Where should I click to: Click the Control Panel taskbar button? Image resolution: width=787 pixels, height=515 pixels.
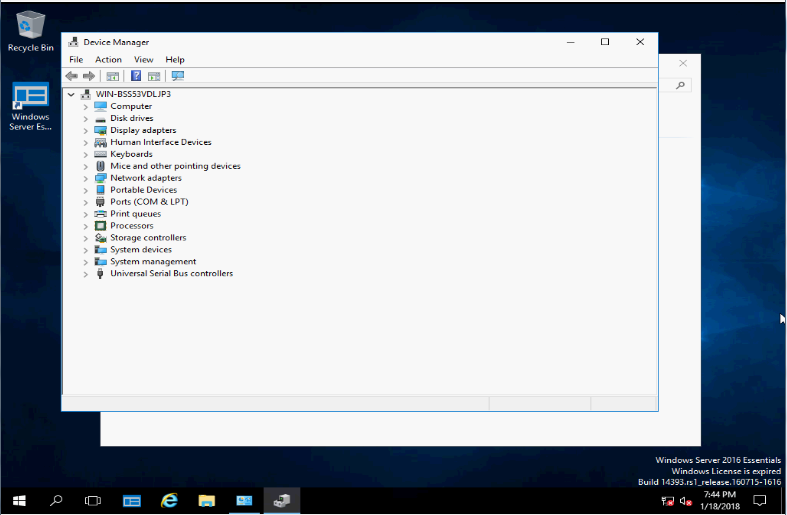[244, 501]
